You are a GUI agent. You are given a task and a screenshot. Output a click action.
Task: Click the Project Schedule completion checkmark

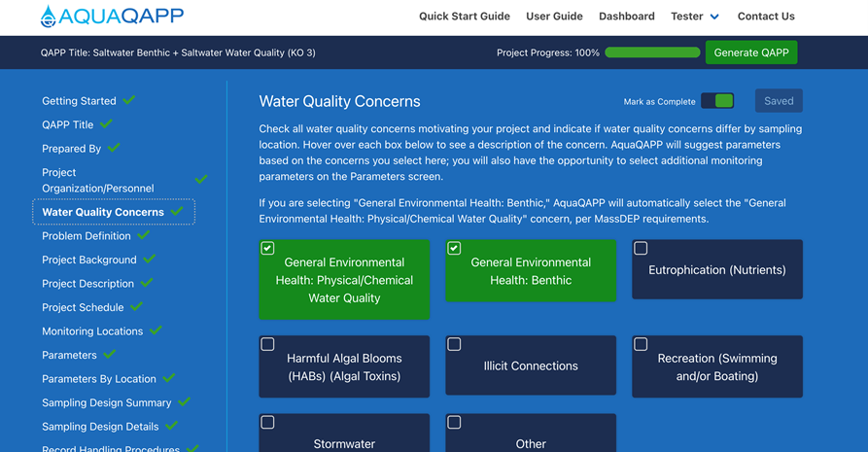coord(137,306)
